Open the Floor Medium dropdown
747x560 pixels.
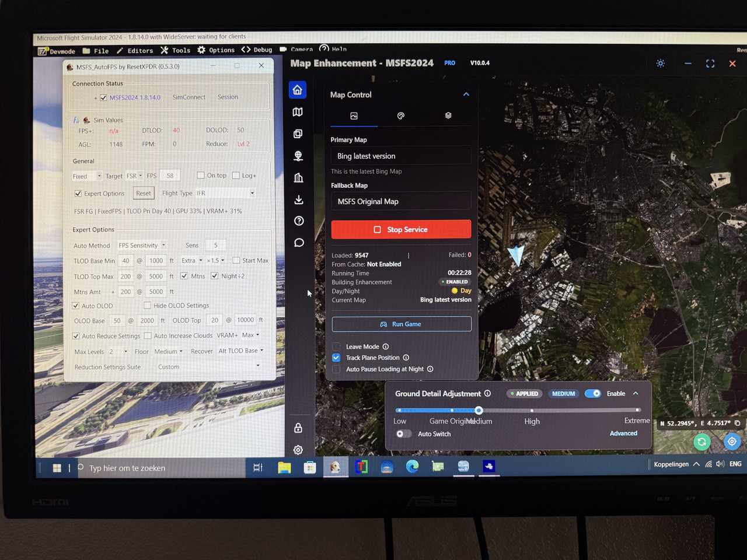[169, 351]
